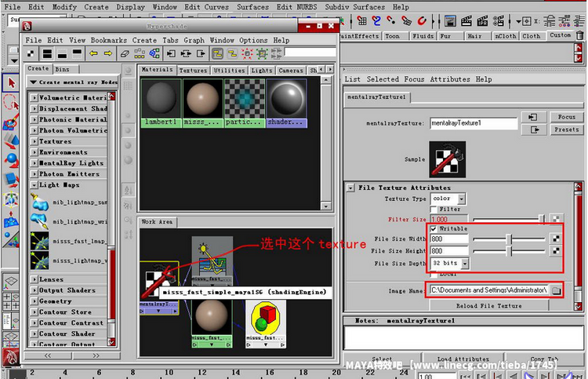The width and height of the screenshot is (588, 379).
Task: Adjust the File Size Width slider
Action: tap(509, 239)
